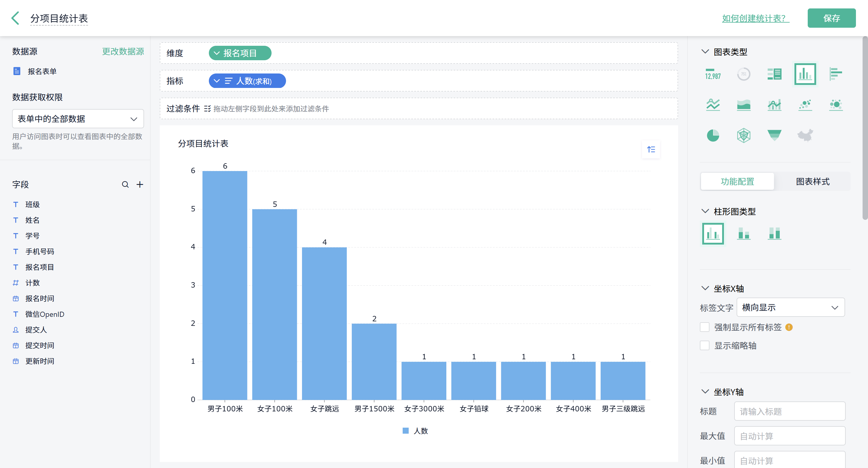Open the 如何创建统计表? help link
The image size is (868, 468).
click(x=755, y=18)
